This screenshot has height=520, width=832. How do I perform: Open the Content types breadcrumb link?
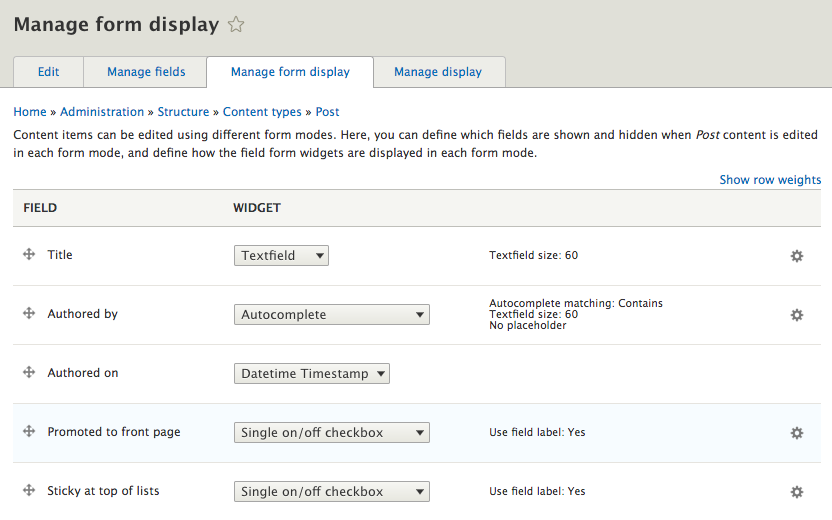point(264,112)
